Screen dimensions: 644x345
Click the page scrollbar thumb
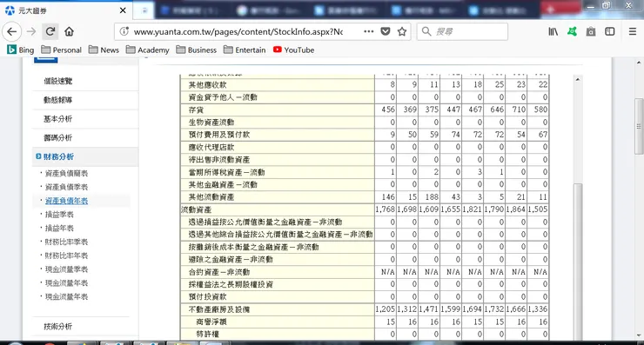pos(639,126)
